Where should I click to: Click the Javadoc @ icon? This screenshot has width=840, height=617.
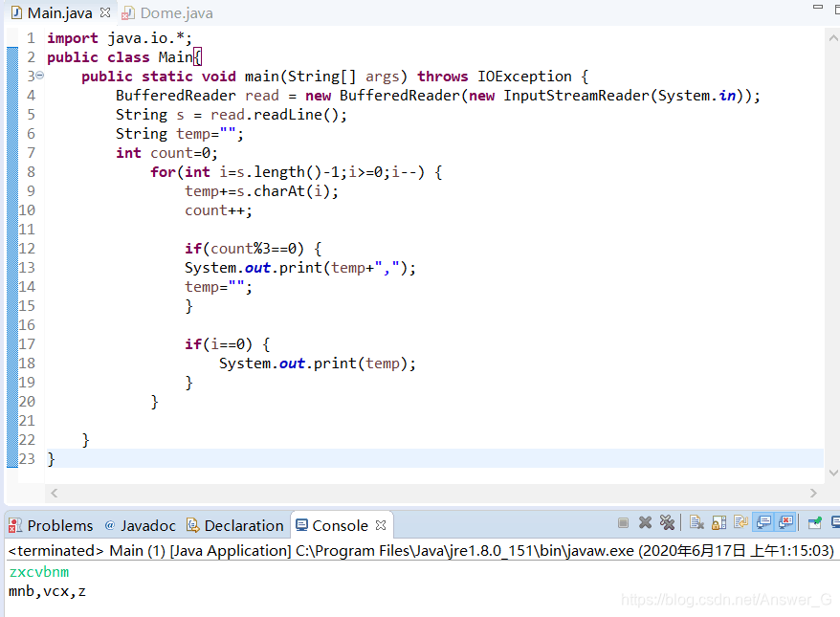click(x=110, y=525)
